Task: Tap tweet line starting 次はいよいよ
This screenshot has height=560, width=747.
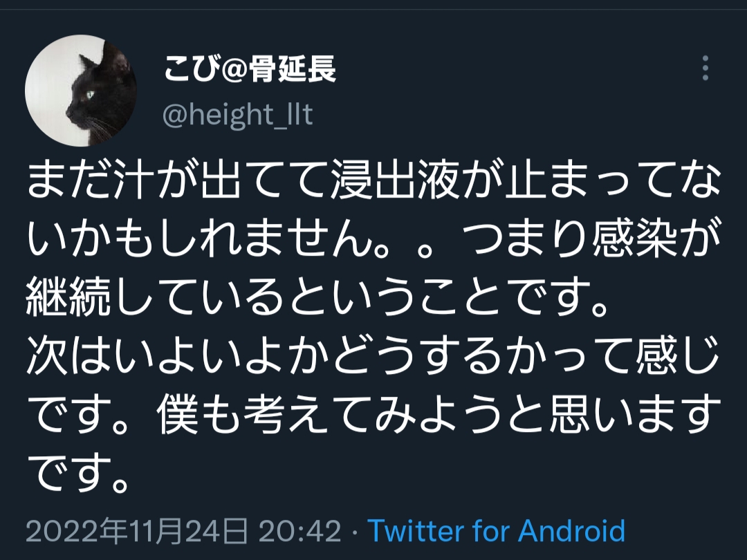Action: [373, 356]
